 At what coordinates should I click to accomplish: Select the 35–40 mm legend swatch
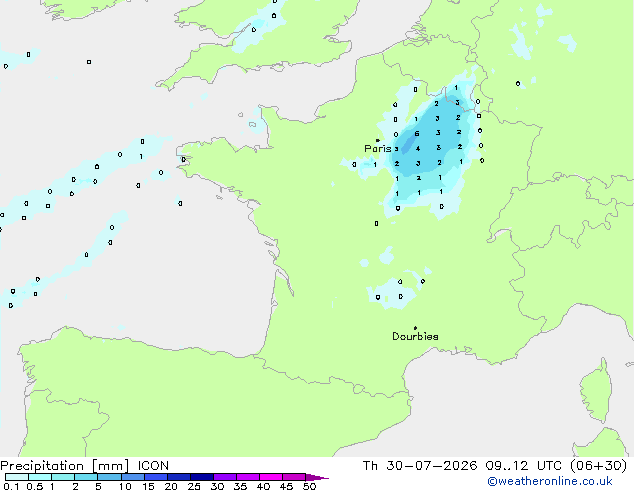[247, 477]
